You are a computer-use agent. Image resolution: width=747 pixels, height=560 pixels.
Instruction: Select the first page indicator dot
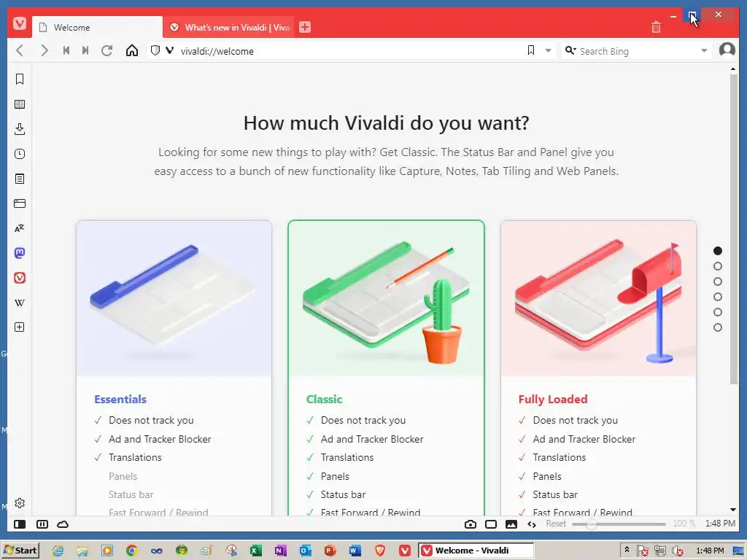[718, 251]
